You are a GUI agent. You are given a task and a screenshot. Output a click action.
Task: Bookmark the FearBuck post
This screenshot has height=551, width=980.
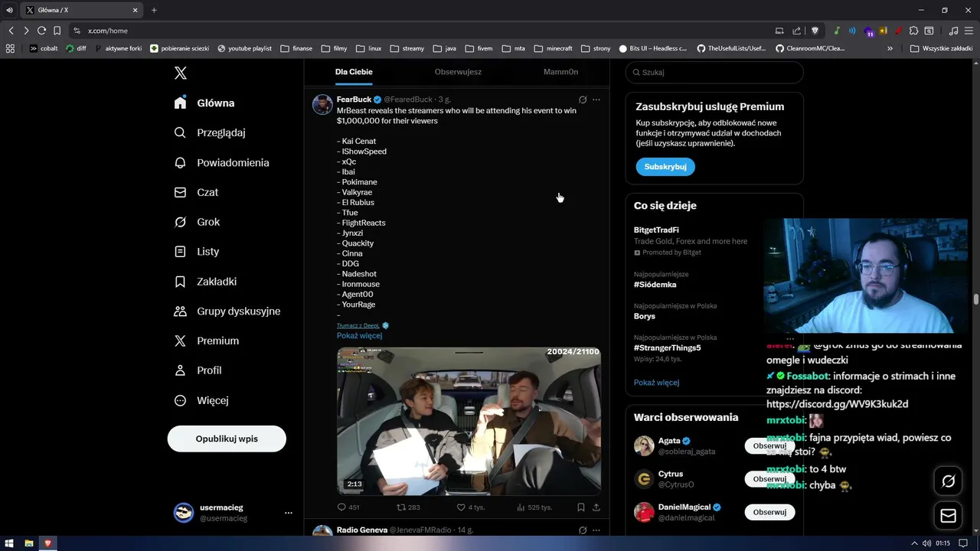(x=581, y=507)
